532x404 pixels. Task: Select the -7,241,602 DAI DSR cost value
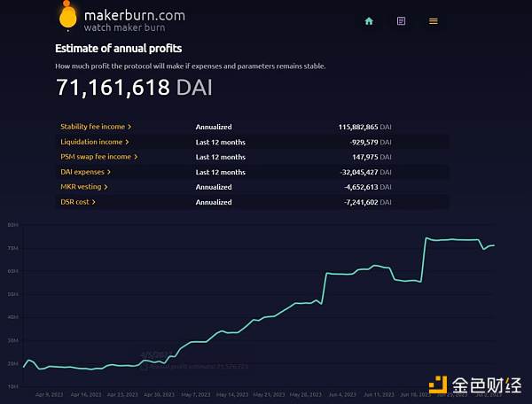coord(368,202)
